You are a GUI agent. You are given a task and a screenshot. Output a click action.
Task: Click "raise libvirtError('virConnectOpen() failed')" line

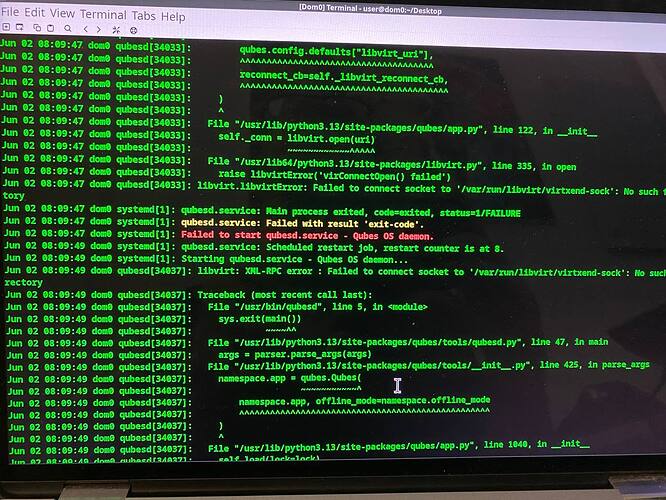(334, 175)
